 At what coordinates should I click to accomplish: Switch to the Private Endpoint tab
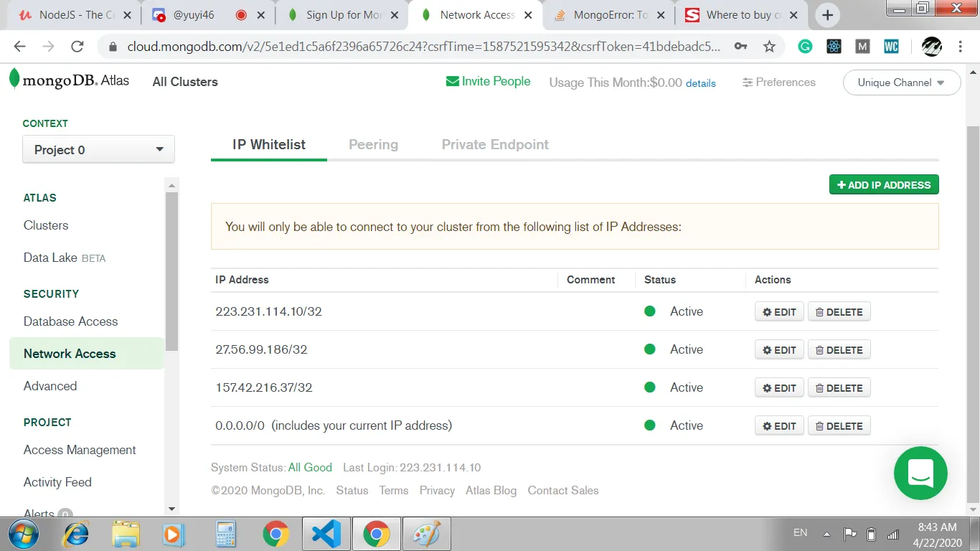coord(495,144)
